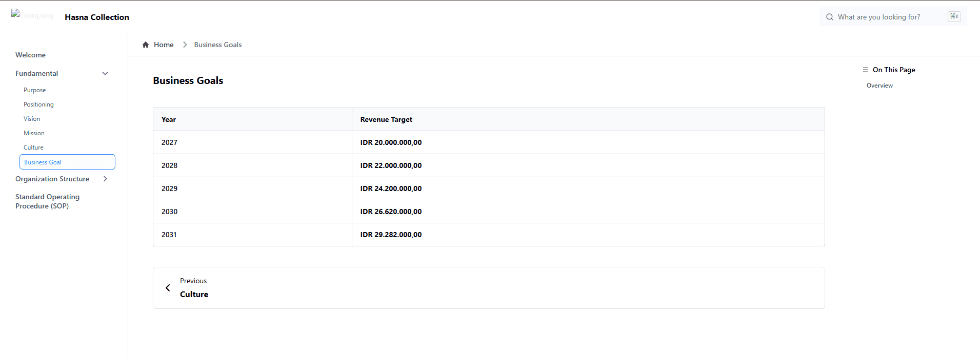The width and height of the screenshot is (980, 358).
Task: Jump to Overview section link
Action: [879, 86]
